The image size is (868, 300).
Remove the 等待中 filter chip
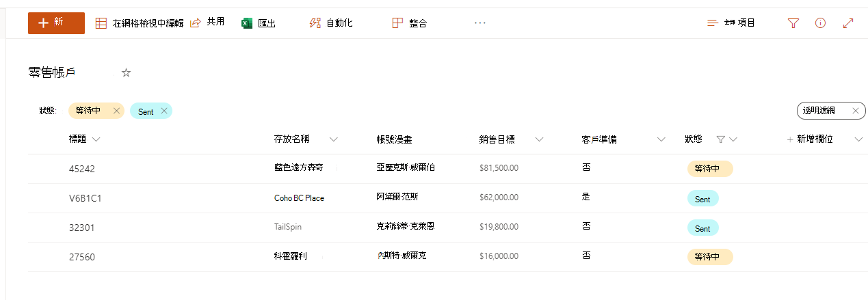coord(116,111)
